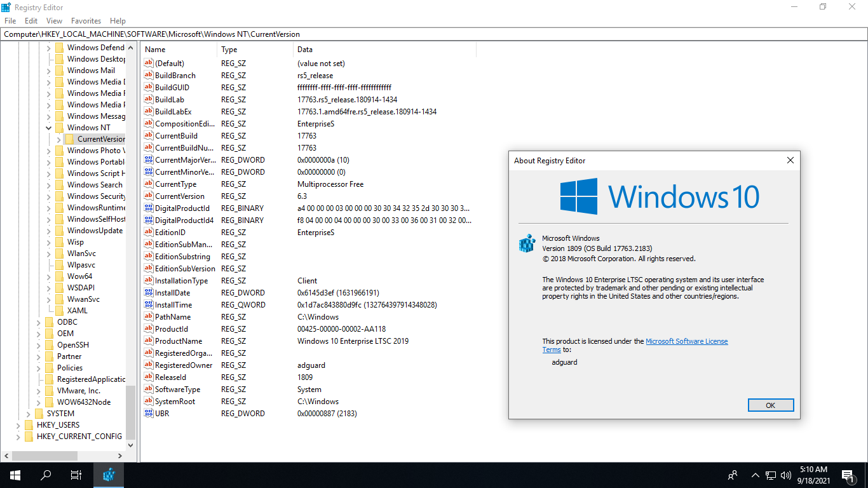Click the ODBC folder icon in tree
This screenshot has width=868, height=488.
(x=49, y=322)
